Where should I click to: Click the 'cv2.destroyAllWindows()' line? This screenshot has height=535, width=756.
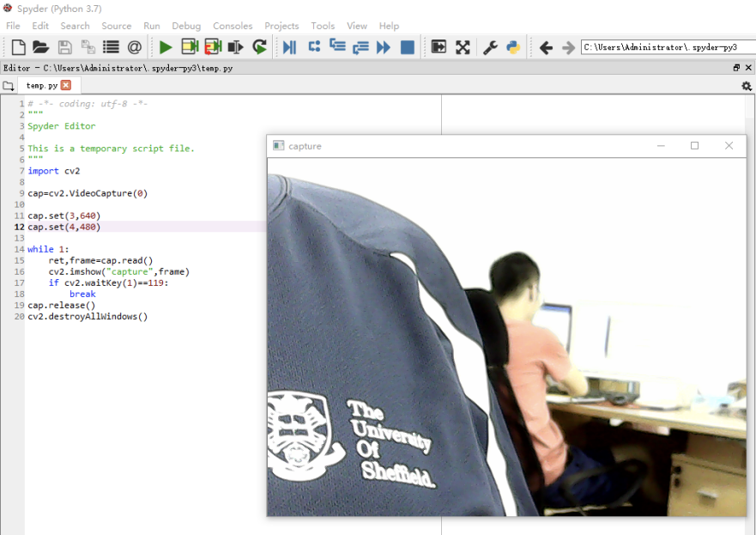88,317
